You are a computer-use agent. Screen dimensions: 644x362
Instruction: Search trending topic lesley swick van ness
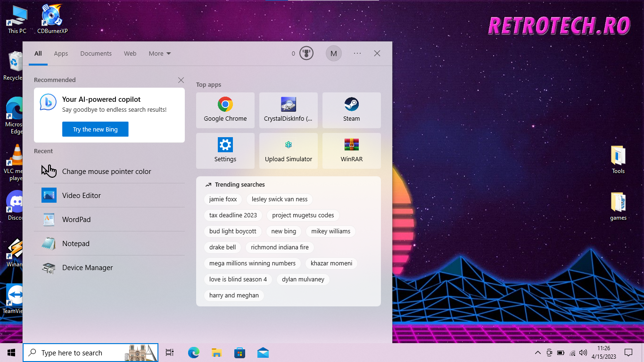pos(280,199)
